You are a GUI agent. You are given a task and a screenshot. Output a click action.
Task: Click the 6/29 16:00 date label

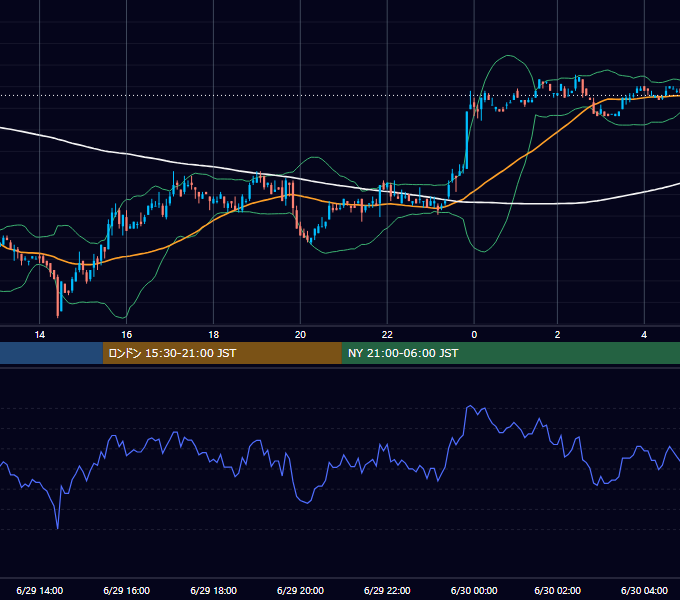[x=126, y=590]
